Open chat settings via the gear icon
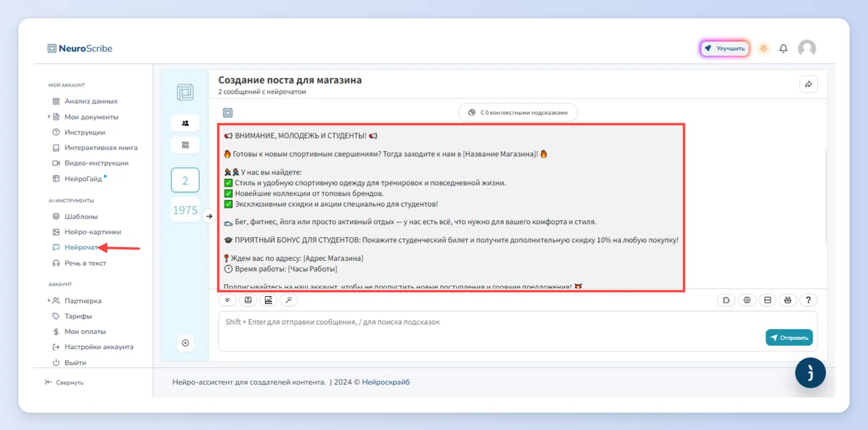868x430 pixels. (747, 300)
